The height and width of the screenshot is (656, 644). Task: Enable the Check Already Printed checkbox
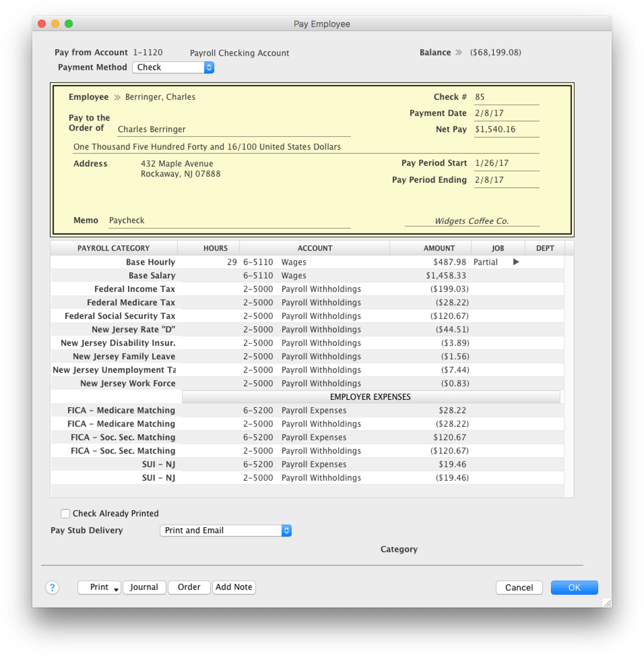(x=65, y=513)
